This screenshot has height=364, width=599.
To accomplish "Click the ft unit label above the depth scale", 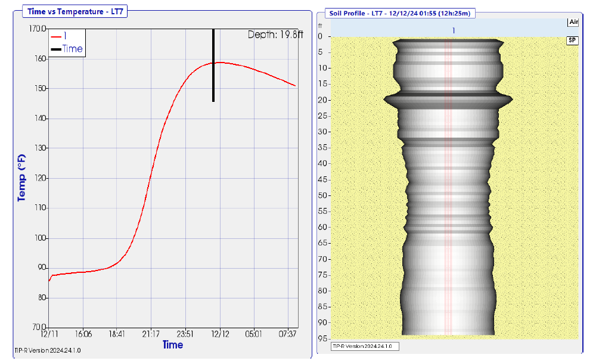I will pos(320,26).
